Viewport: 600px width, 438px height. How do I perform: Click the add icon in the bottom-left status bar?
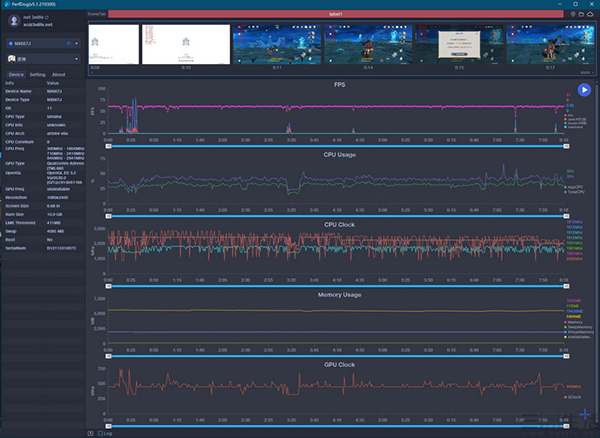(x=91, y=433)
